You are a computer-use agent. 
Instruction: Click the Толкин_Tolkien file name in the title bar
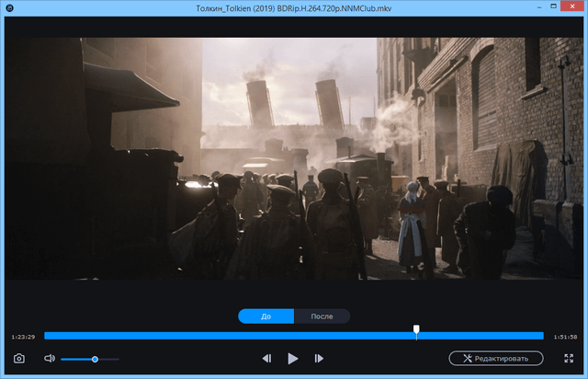coord(294,8)
